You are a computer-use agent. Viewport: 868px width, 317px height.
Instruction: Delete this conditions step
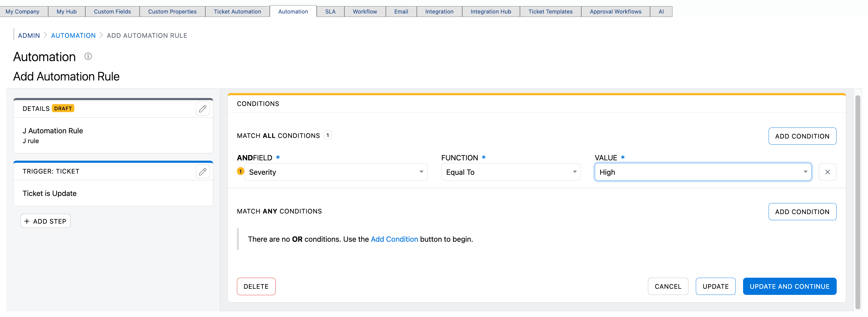[x=256, y=286]
